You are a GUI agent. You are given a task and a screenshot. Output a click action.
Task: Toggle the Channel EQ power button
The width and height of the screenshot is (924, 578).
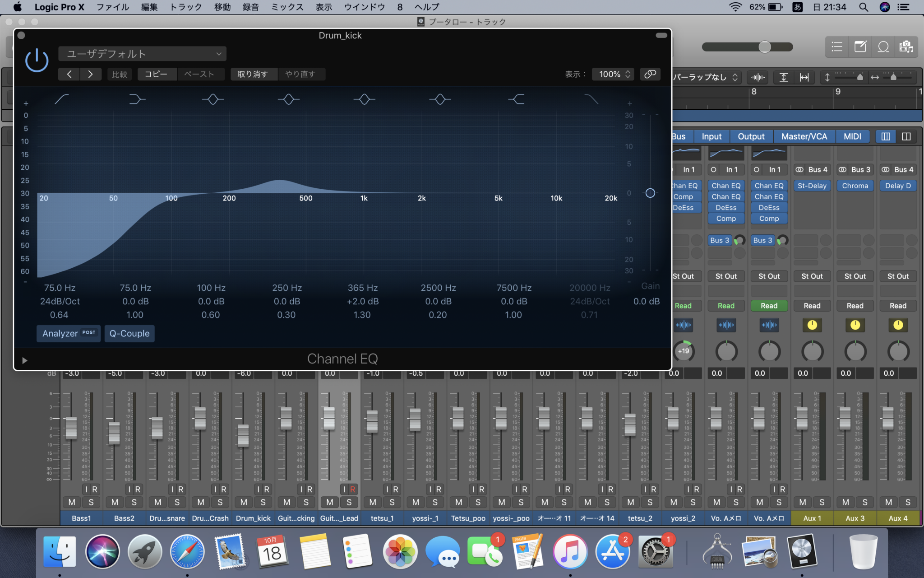click(37, 60)
